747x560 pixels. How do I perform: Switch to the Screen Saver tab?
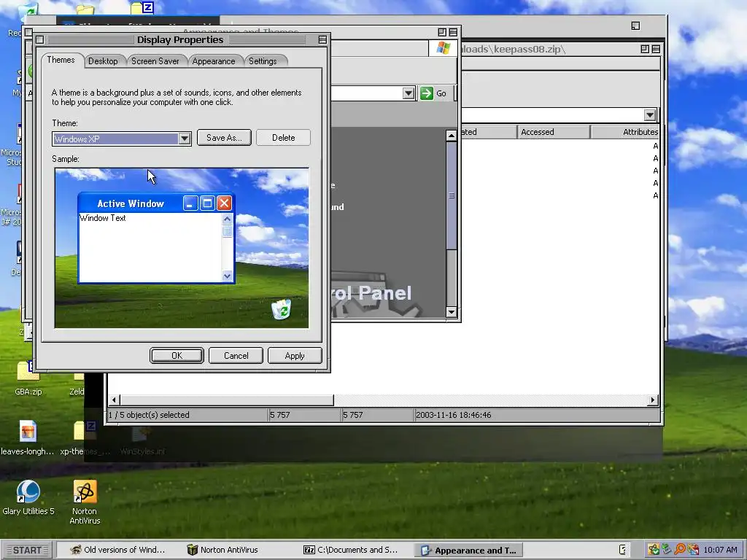tap(155, 61)
